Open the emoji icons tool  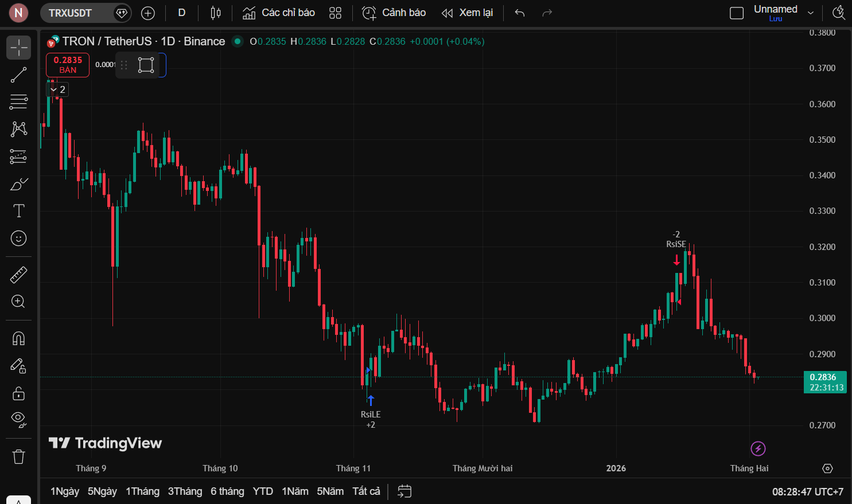tap(18, 238)
